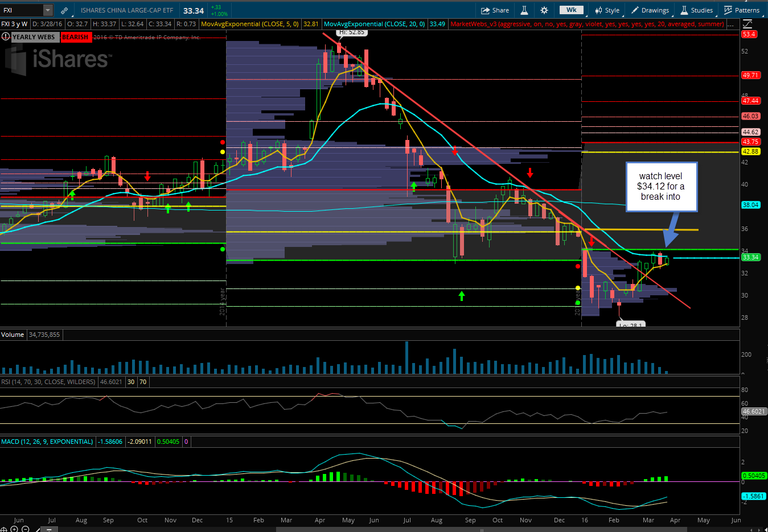Click the zoom in magnifier icon

pos(15,529)
